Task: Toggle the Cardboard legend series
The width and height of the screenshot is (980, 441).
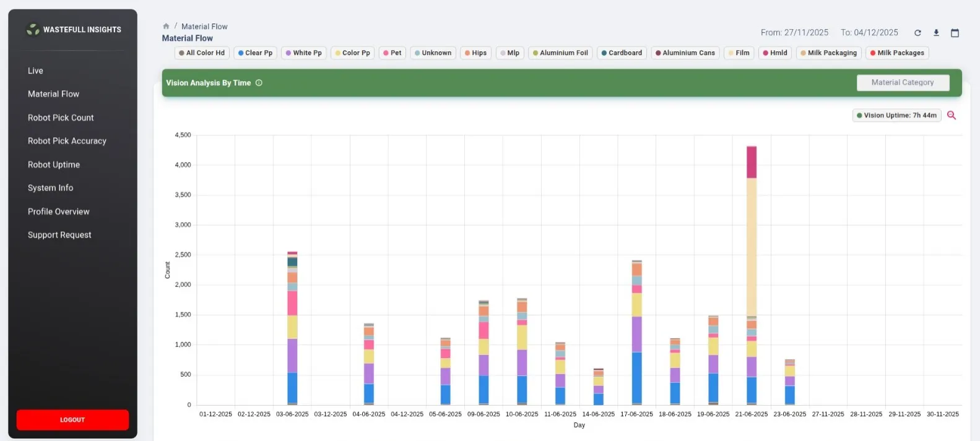Action: [x=622, y=53]
